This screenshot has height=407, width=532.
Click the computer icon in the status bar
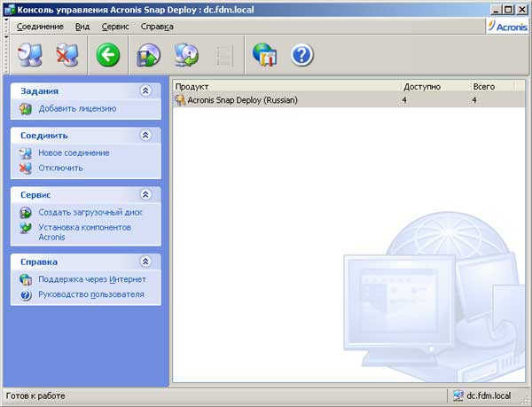(x=458, y=395)
